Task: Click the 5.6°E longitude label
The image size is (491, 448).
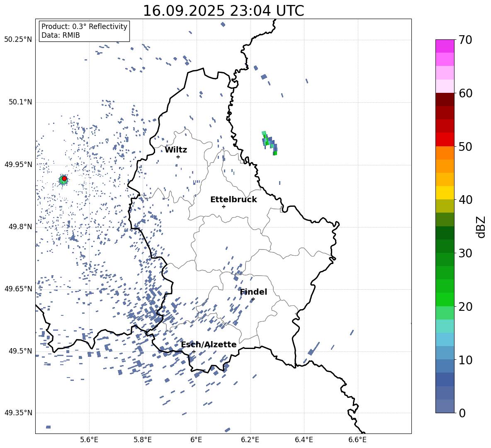Action: tap(89, 440)
